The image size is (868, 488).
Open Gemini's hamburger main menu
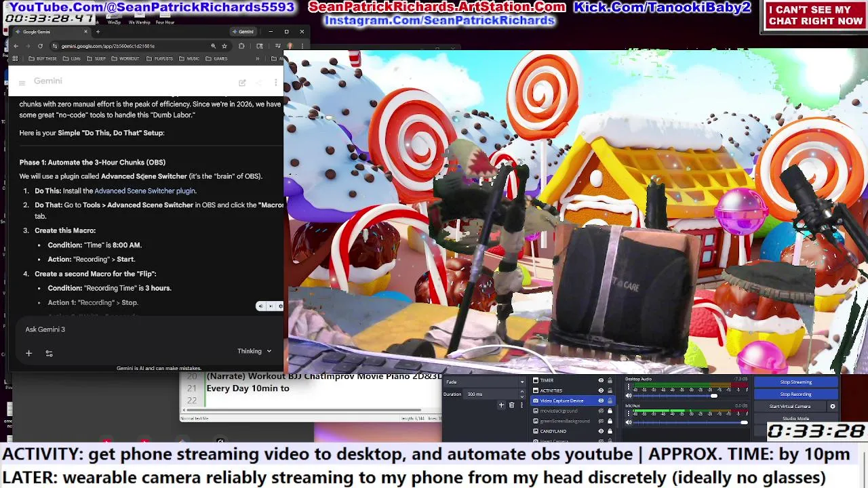pos(22,83)
